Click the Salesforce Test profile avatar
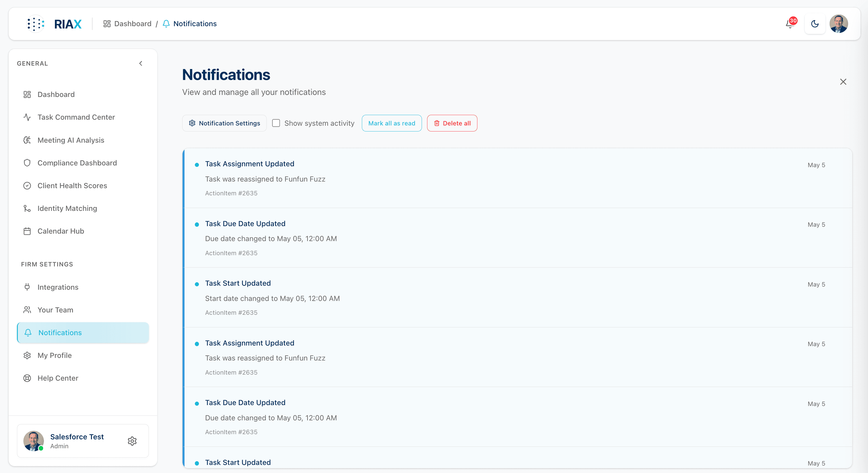Image resolution: width=868 pixels, height=473 pixels. (x=33, y=441)
